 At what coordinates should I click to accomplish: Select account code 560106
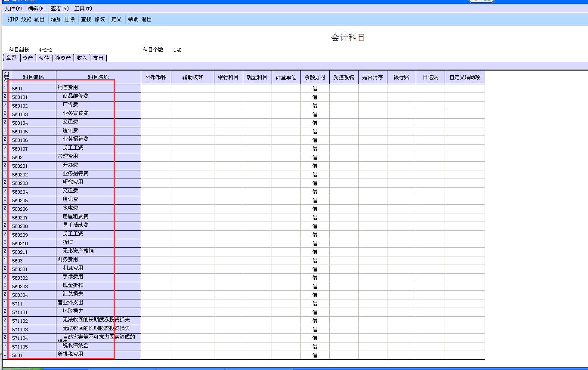(20, 140)
